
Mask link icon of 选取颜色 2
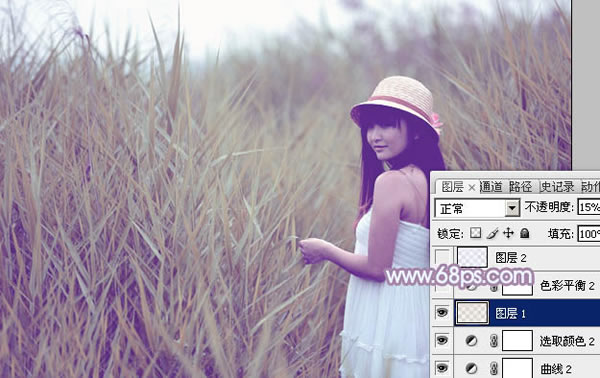[494, 341]
